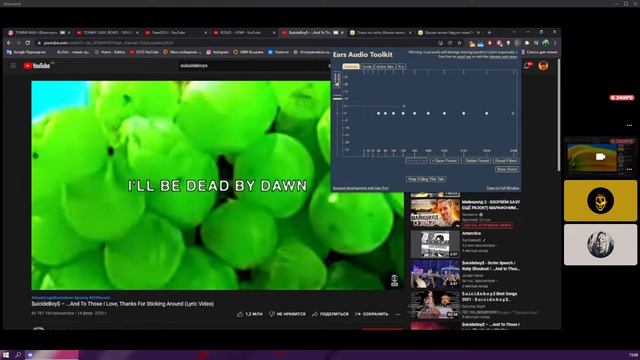Image resolution: width=640 pixels, height=360 pixels.
Task: Switch to the TOMMY CASH, BONES tab
Action: coord(108,32)
